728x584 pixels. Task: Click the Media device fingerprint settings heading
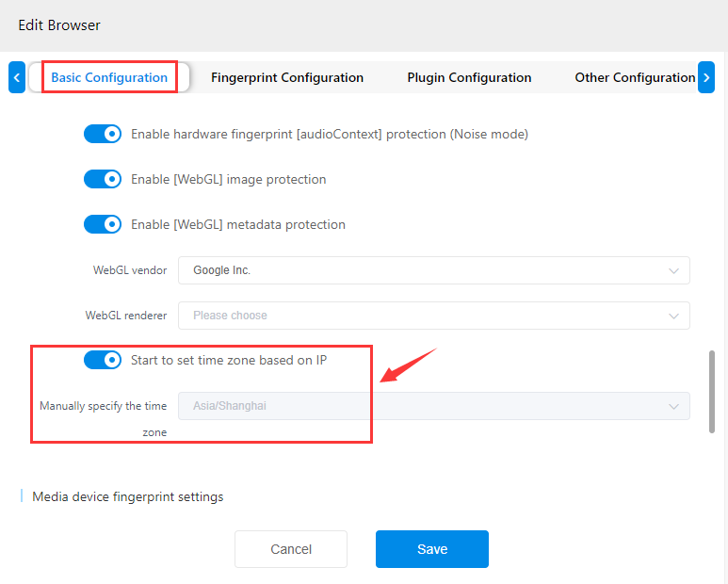(x=128, y=496)
